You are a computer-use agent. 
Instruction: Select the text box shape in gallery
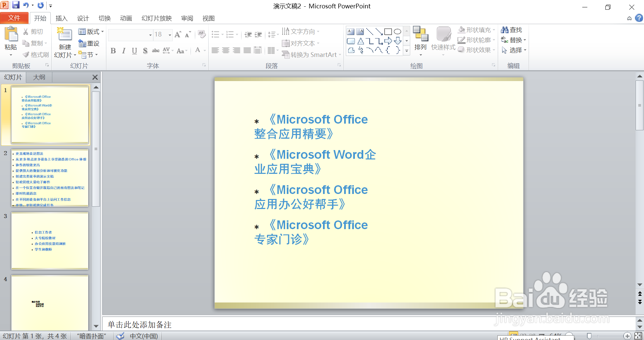pos(351,32)
